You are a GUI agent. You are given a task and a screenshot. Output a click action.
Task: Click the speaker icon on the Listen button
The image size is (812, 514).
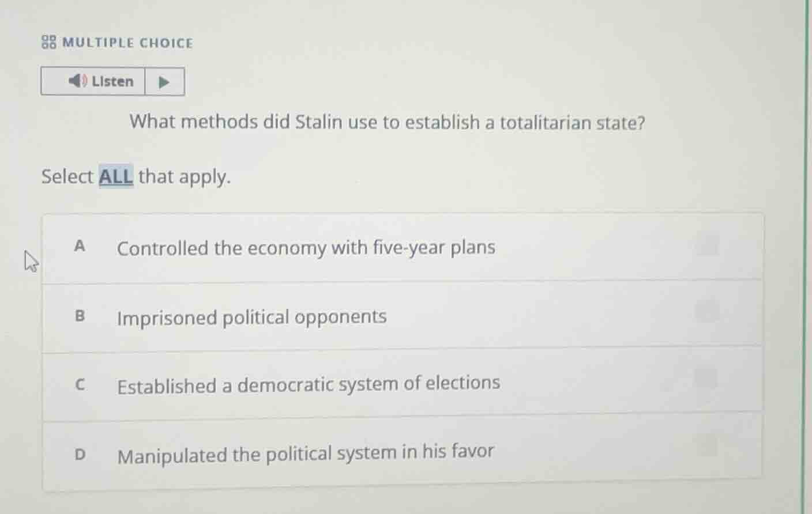click(x=77, y=81)
